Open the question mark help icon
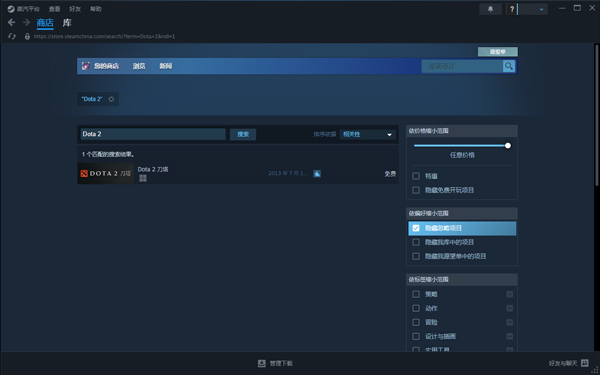This screenshot has height=375, width=600. click(512, 9)
